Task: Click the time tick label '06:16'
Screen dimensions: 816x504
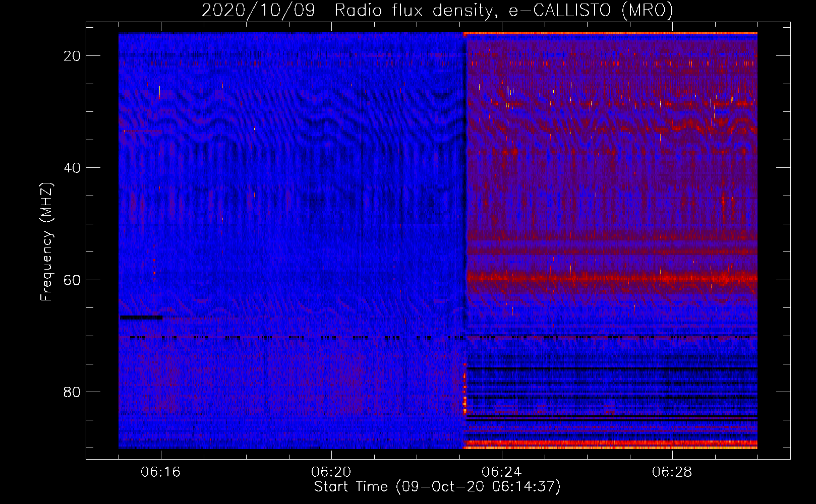Action: 161,472
